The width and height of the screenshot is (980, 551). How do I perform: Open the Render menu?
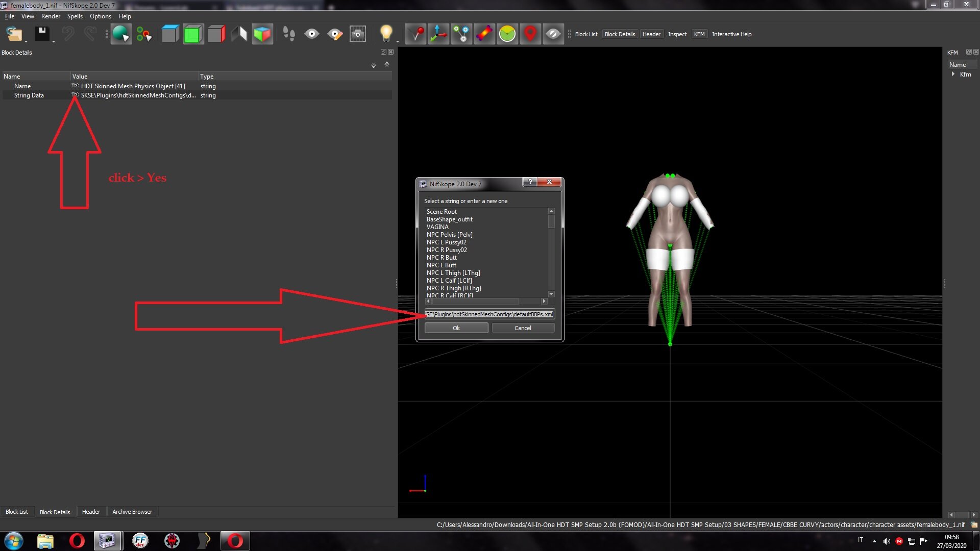[x=51, y=16]
